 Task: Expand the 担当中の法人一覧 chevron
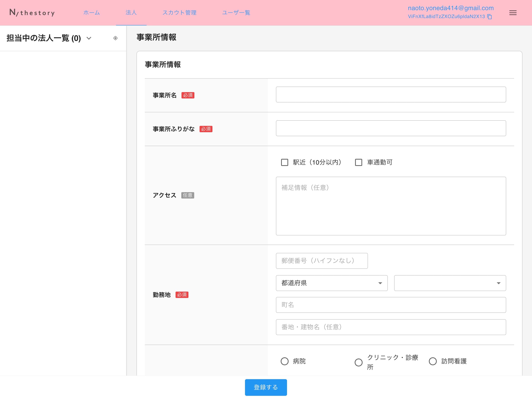click(x=89, y=38)
